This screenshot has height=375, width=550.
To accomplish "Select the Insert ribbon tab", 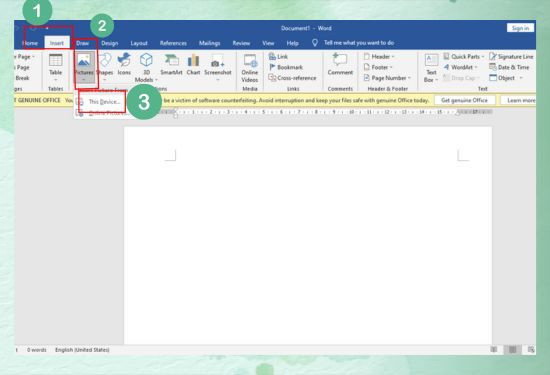I will pos(57,43).
